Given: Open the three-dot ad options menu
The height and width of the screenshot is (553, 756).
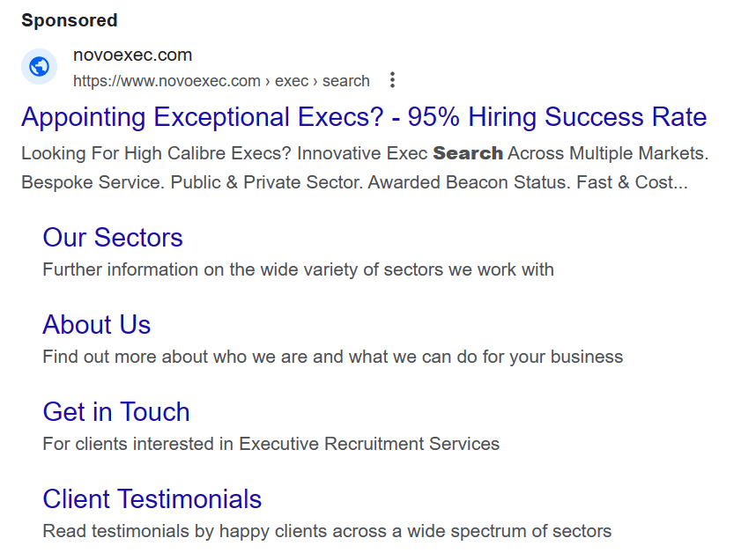Looking at the screenshot, I should [x=392, y=80].
